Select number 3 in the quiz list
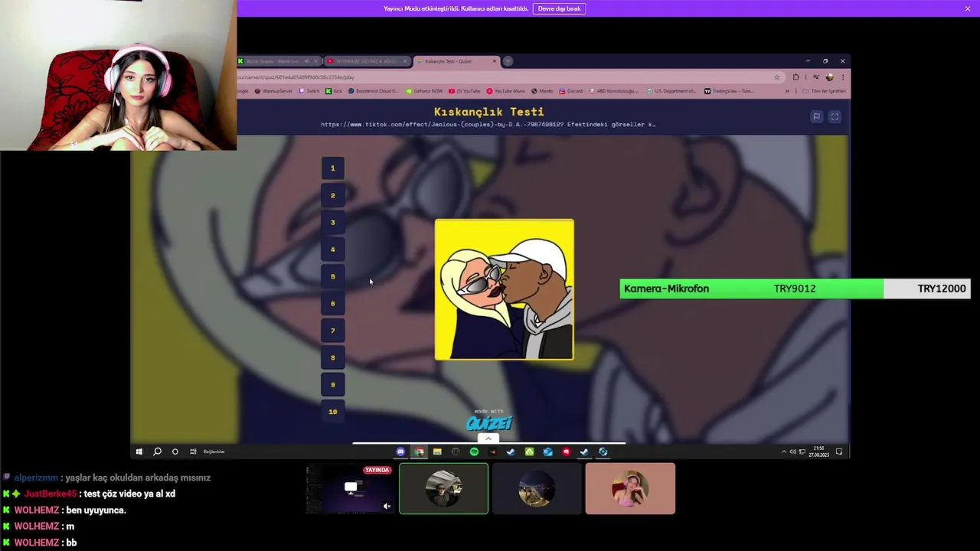The width and height of the screenshot is (980, 551). point(332,223)
